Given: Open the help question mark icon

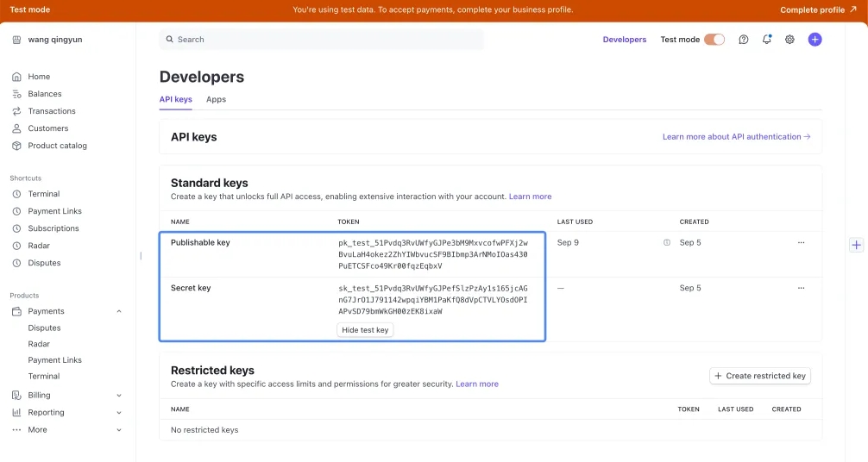Looking at the screenshot, I should [744, 40].
